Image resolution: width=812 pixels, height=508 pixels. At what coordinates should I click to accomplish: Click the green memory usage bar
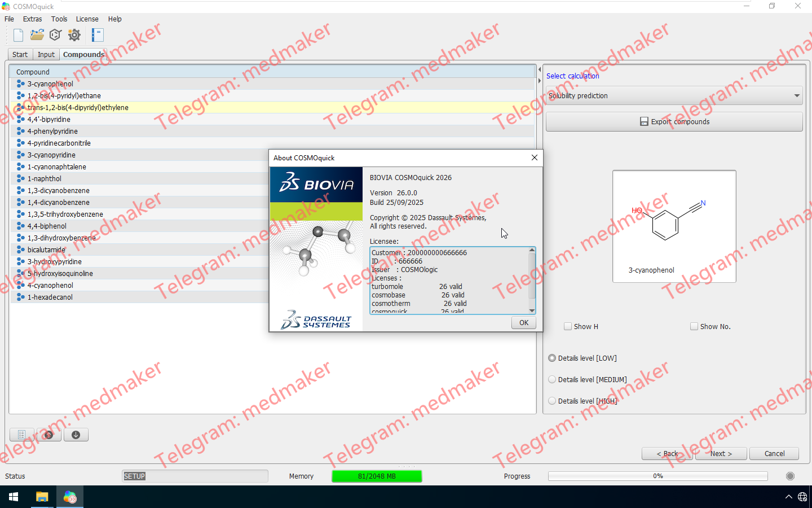point(377,476)
